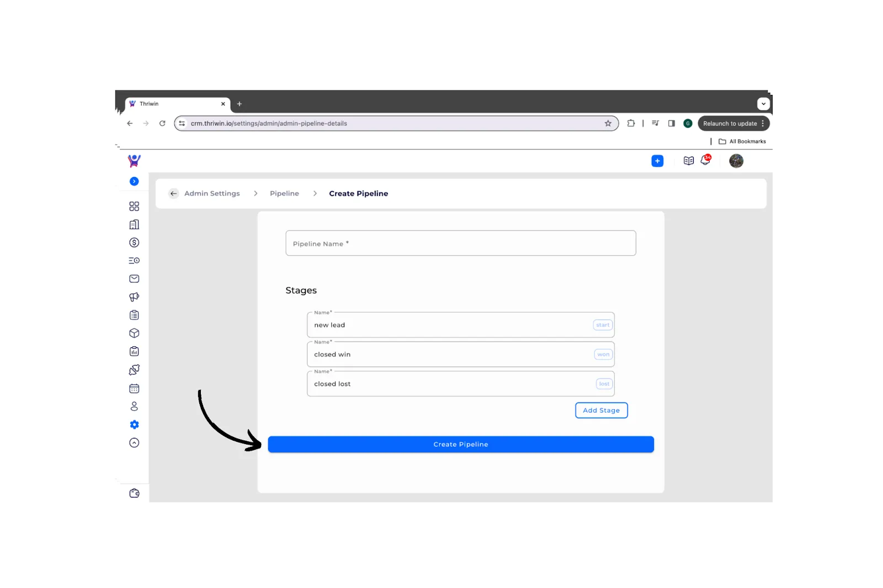Edit the closed win stage name field
Image resolution: width=883 pixels, height=588 pixels.
[x=461, y=355]
